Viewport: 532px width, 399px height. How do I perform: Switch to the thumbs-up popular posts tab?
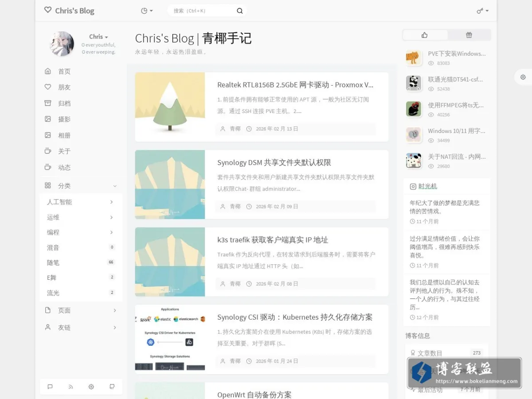[x=425, y=35]
